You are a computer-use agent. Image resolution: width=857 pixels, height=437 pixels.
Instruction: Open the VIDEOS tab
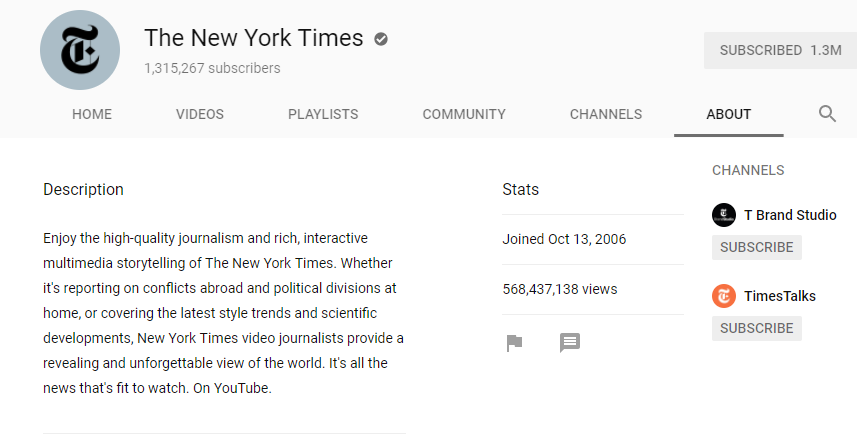[199, 114]
